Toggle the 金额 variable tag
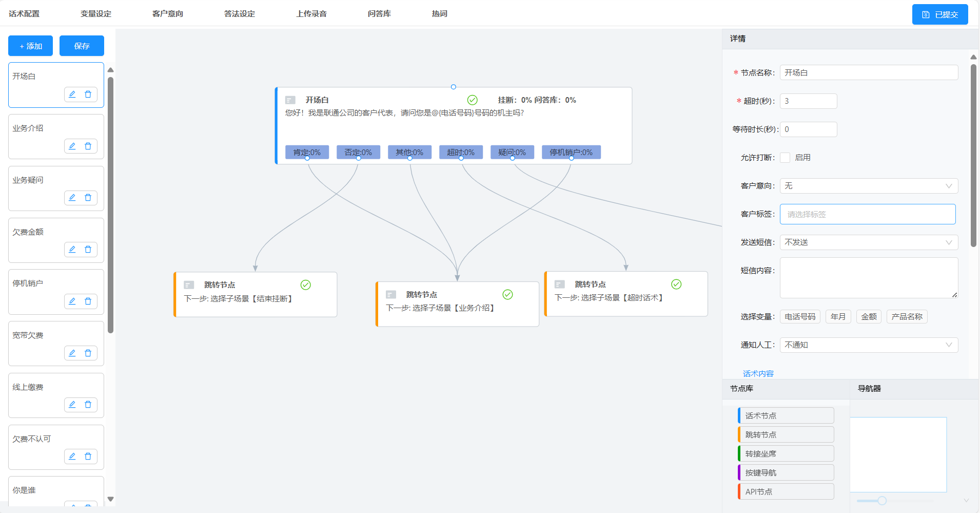Viewport: 980px width, 513px height. [868, 317]
